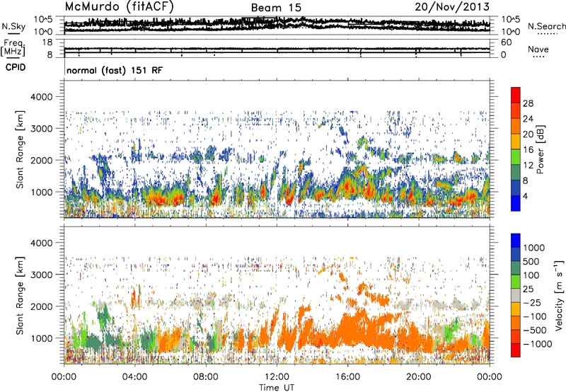The width and height of the screenshot is (566, 392).
Task: Click the blue bottom of the power colorbar
Action: tap(516, 203)
